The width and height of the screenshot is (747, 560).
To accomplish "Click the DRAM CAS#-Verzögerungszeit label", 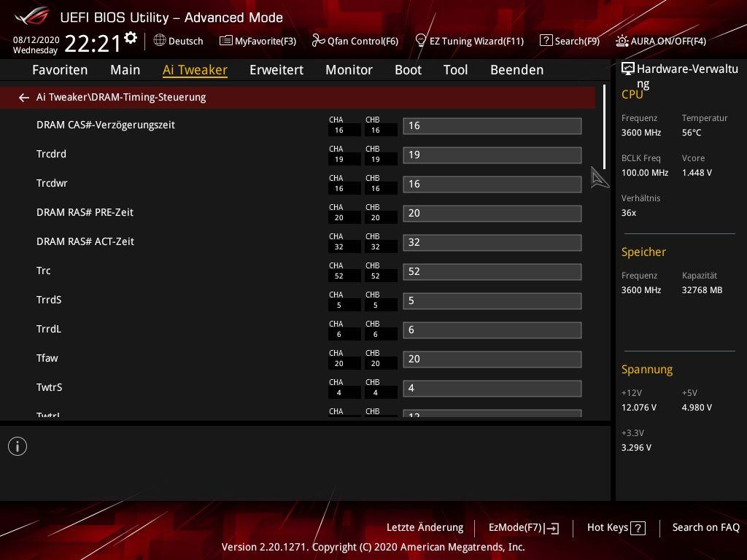I will pyautogui.click(x=106, y=125).
